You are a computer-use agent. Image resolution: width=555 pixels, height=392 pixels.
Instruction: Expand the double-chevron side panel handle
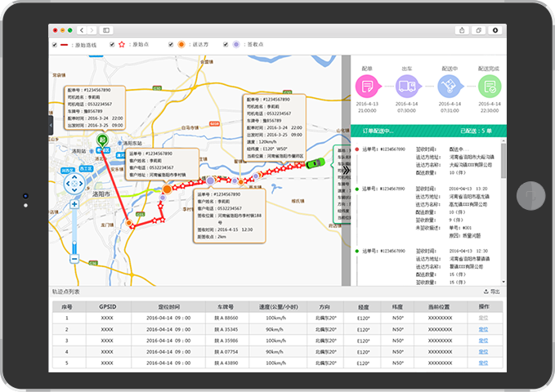[347, 171]
